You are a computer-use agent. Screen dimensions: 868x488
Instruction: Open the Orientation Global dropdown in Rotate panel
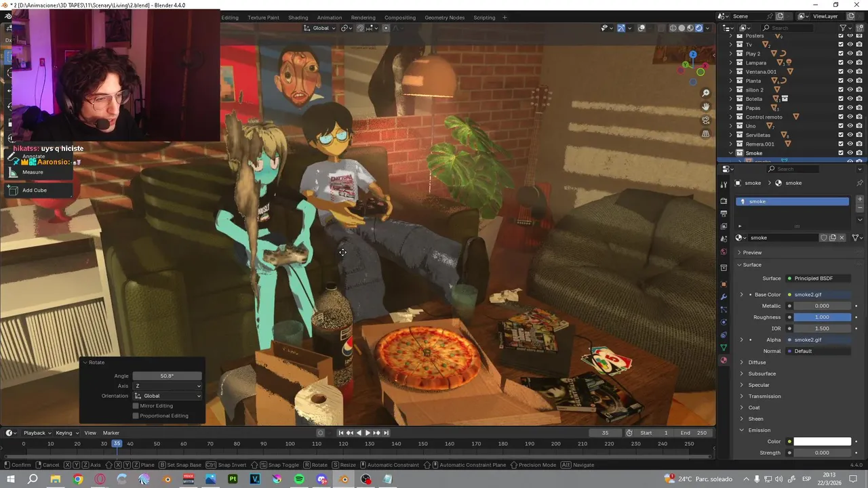coord(167,396)
